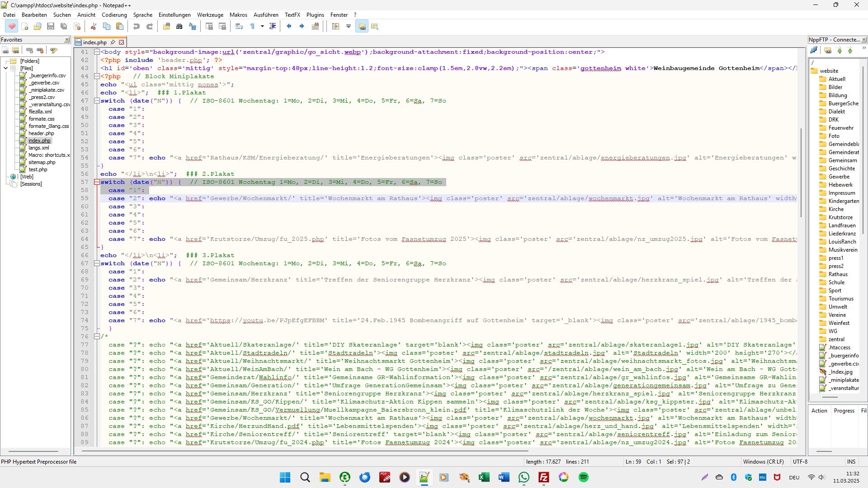Click the Cut scissors toolbar icon

(94, 27)
